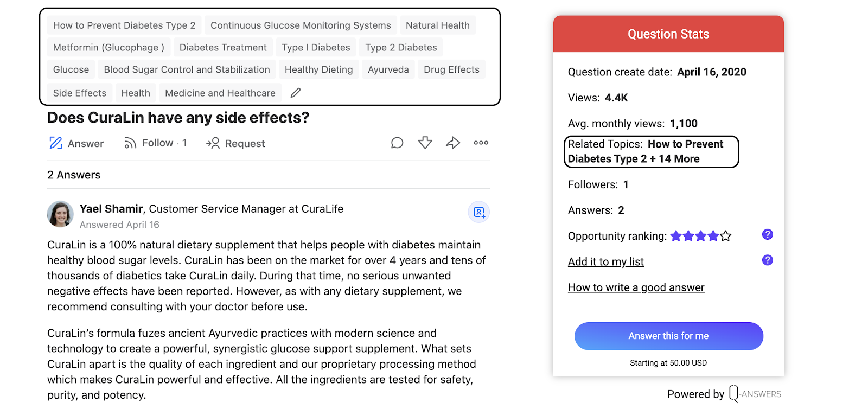This screenshot has height=409, width=868.
Task: Click the Answered April 16 timestamp
Action: 119,225
